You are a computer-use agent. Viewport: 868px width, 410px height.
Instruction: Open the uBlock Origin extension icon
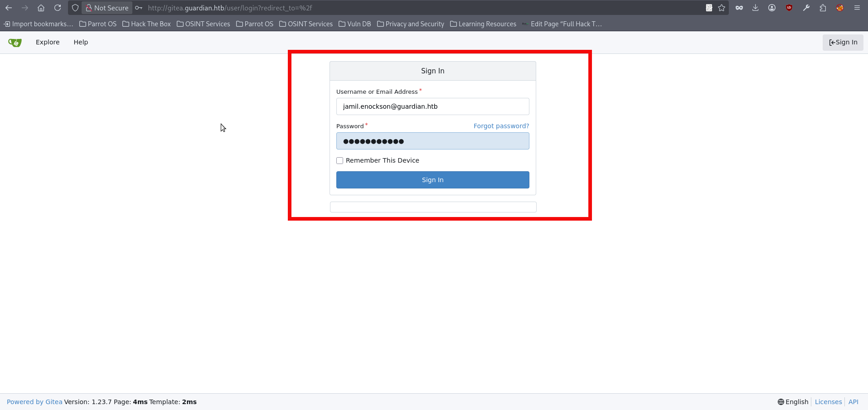click(789, 8)
